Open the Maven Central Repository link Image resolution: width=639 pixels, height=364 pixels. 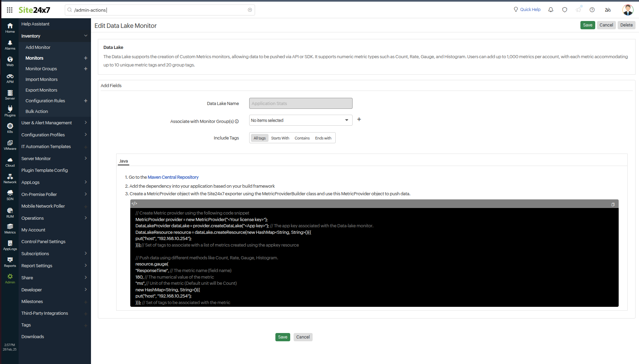pyautogui.click(x=173, y=177)
